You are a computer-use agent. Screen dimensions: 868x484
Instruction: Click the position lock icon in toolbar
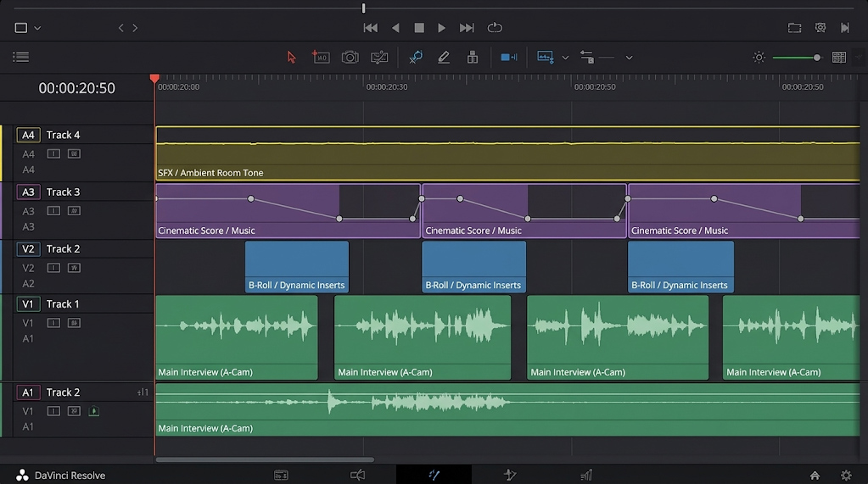point(473,57)
